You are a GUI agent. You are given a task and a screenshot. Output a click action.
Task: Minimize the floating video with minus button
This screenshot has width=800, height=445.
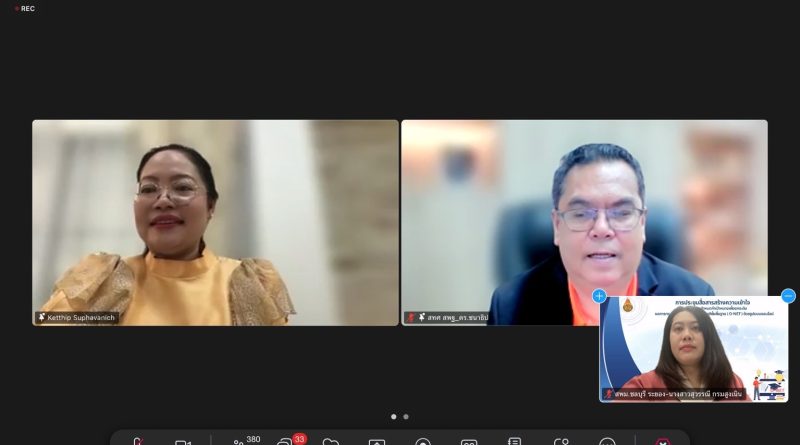pos(788,296)
